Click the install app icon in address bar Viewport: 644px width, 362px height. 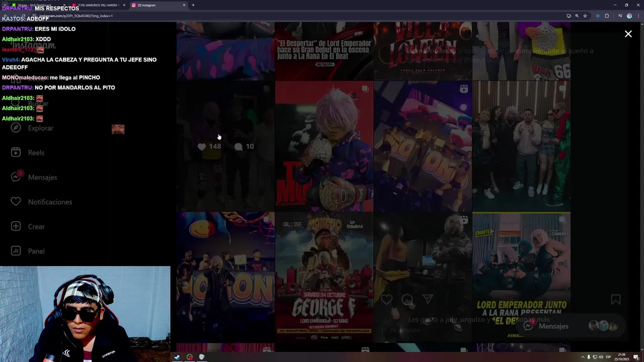pos(569,16)
